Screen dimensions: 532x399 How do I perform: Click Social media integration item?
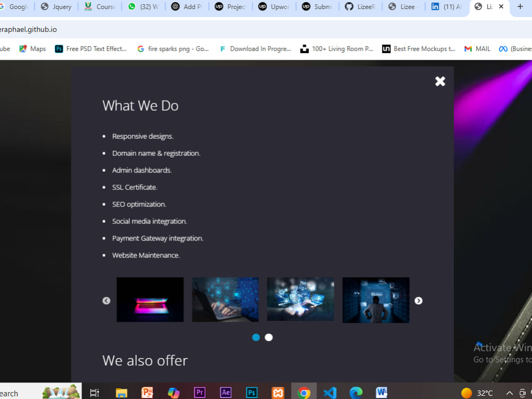149,221
